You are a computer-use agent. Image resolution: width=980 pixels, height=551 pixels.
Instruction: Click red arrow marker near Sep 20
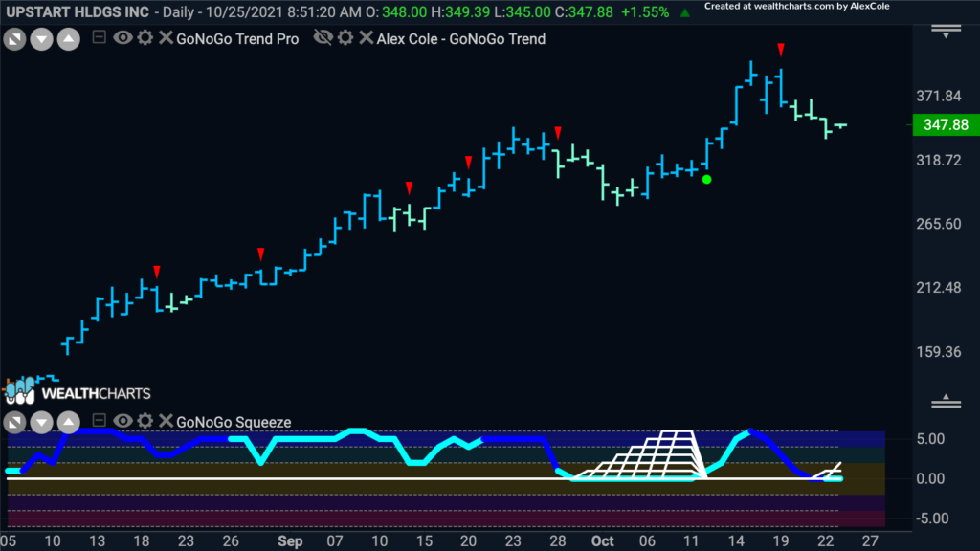[469, 163]
